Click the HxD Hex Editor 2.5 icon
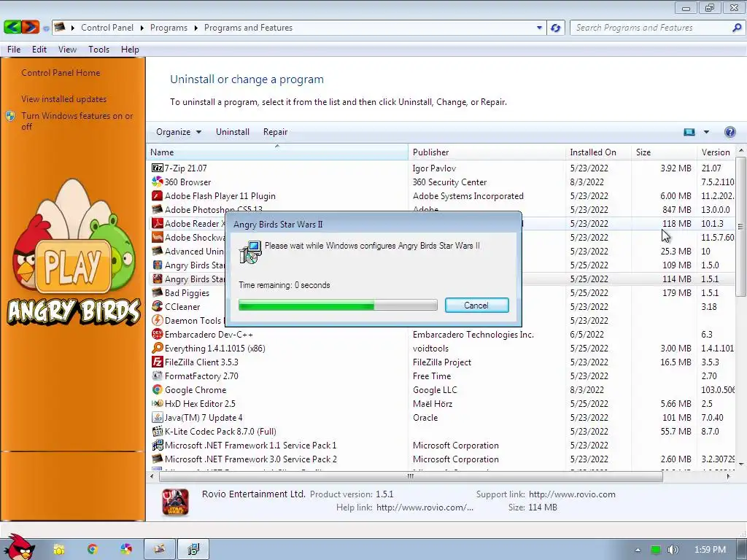 (158, 403)
